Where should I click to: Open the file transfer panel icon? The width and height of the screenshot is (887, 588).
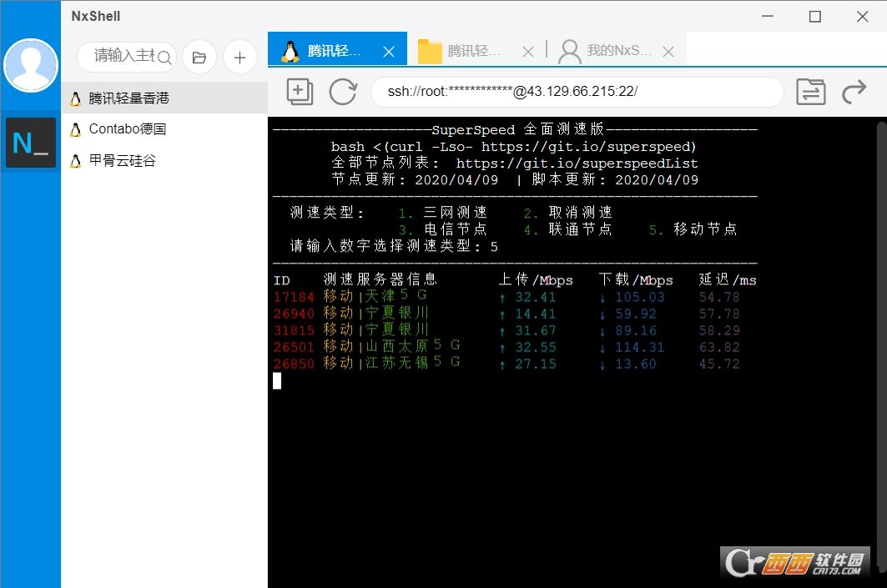pyautogui.click(x=810, y=92)
